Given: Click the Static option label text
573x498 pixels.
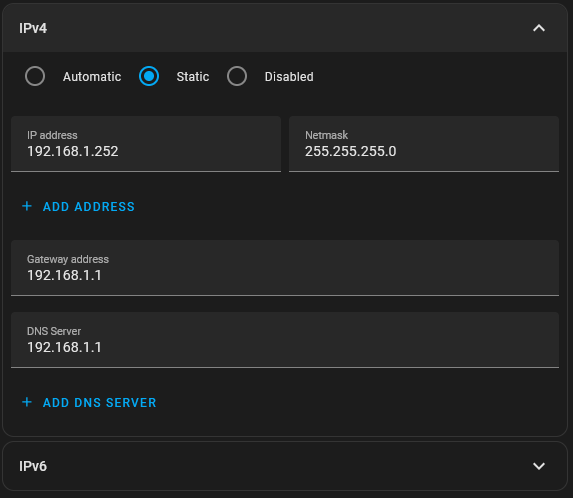Looking at the screenshot, I should pos(193,77).
